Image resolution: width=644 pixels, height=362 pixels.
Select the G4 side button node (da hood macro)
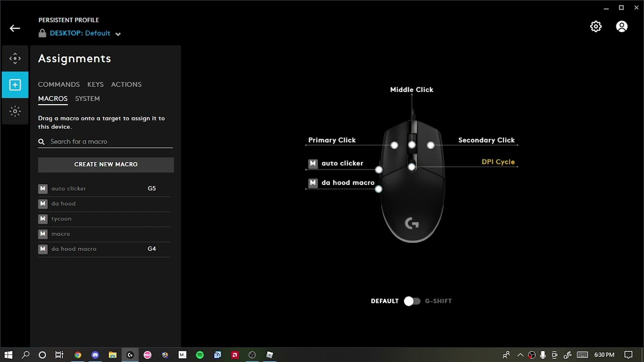[379, 189]
